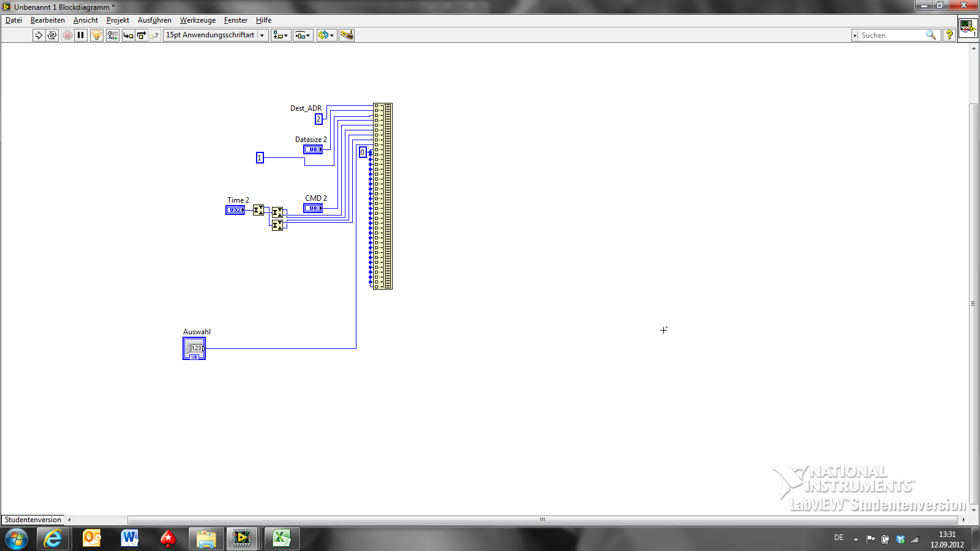The height and width of the screenshot is (551, 980).
Task: Click the Studentenversion status label
Action: click(33, 520)
